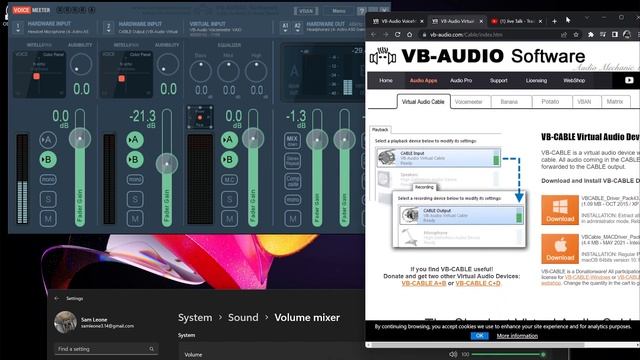Open the VB-CABLE C+D donation link
The image size is (640, 360).
coord(478,283)
